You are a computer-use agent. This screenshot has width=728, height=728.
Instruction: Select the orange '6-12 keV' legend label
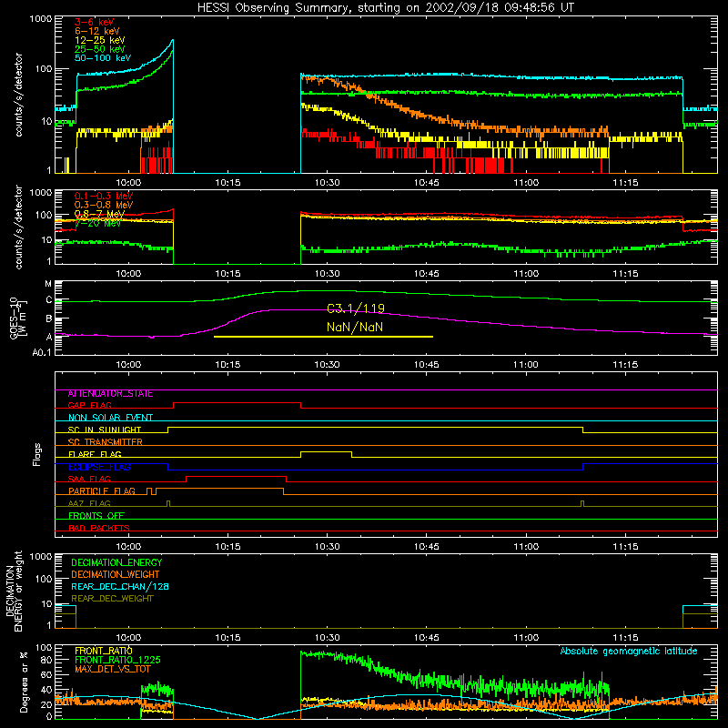coord(96,31)
